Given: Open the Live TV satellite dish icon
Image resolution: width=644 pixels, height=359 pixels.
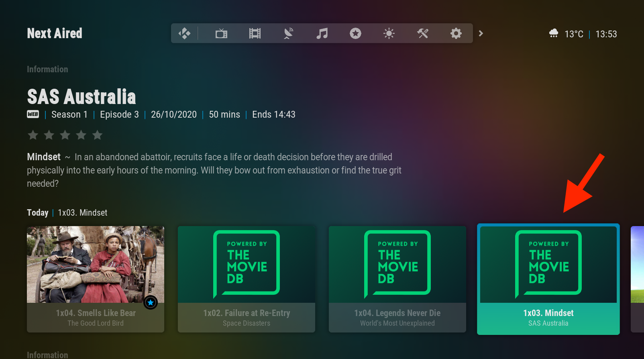Looking at the screenshot, I should pyautogui.click(x=288, y=33).
